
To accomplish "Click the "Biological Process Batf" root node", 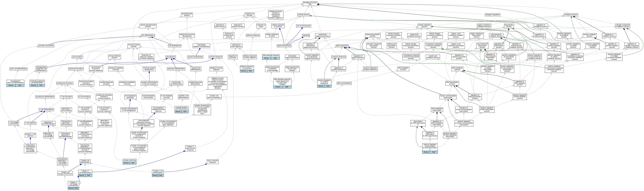I will pos(310,4).
